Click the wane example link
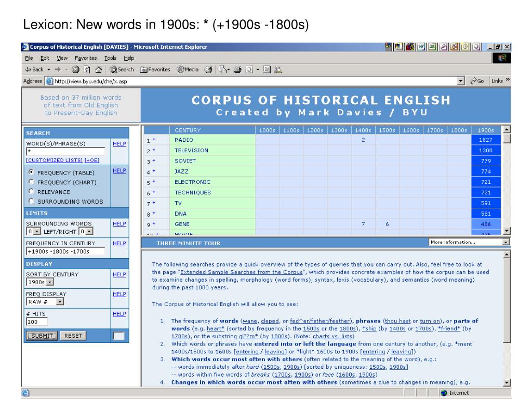Screen dimensions: 532x399 [250, 321]
